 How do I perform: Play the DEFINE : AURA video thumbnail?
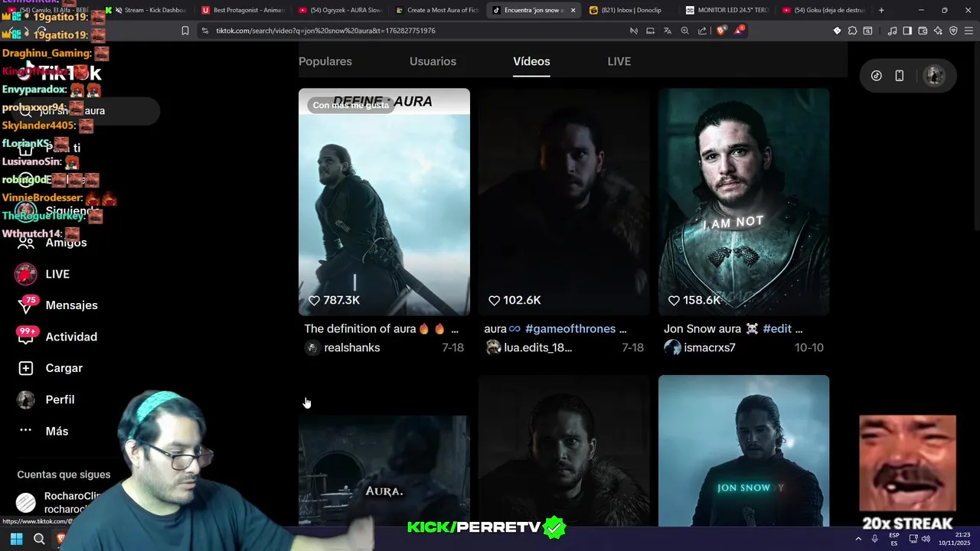pyautogui.click(x=384, y=202)
